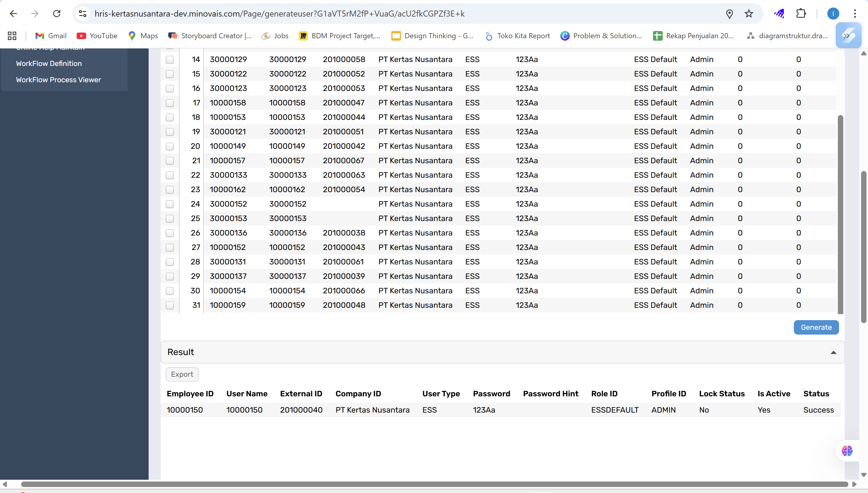Open WorkFlow Definition in the sidebar
This screenshot has height=493, width=868.
tap(49, 63)
